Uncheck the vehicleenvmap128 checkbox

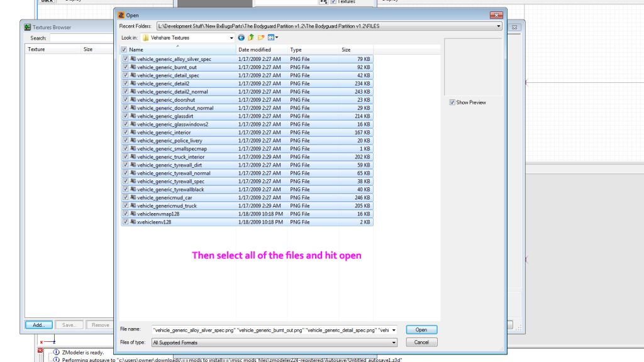(x=125, y=214)
